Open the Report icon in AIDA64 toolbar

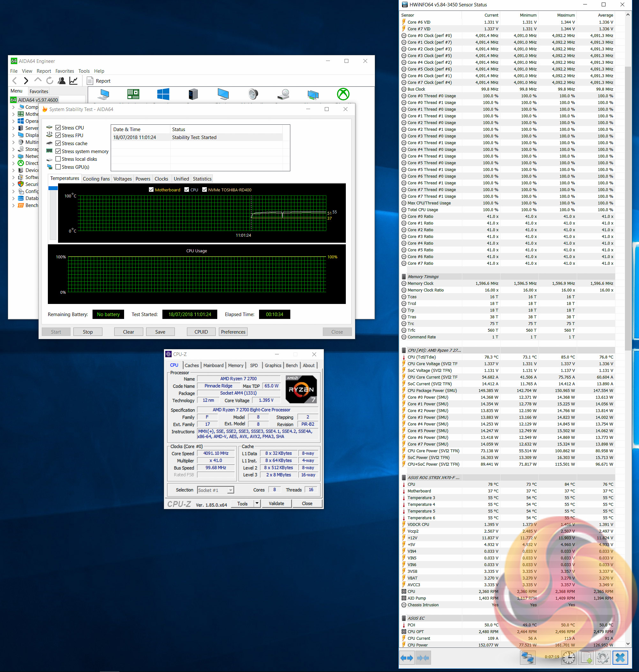(90, 81)
